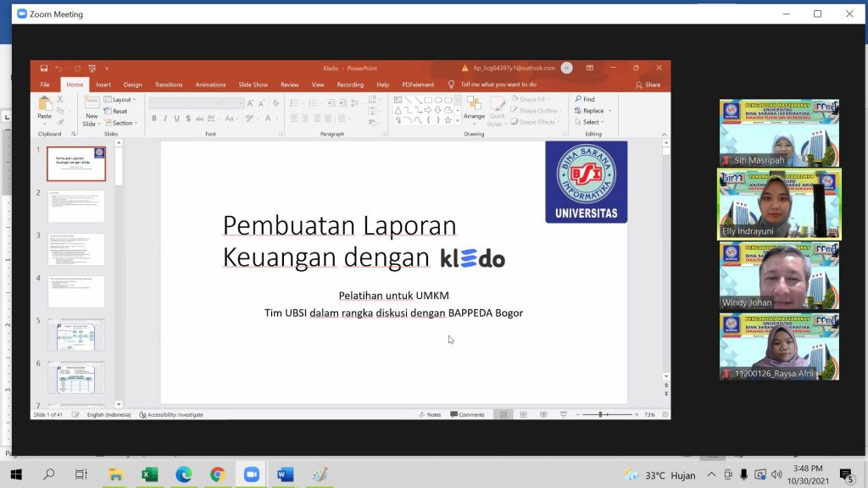
Task: Switch to the Animations tab
Action: 210,85
